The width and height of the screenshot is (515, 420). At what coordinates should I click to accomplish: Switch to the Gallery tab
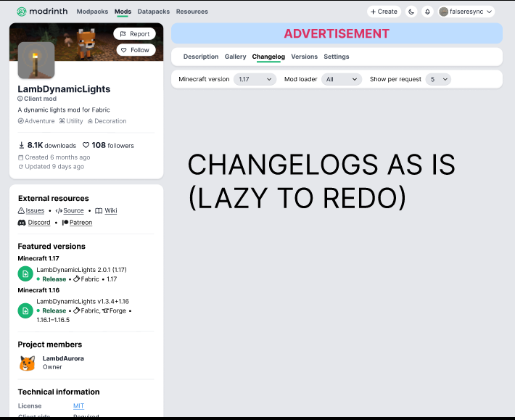pos(235,57)
